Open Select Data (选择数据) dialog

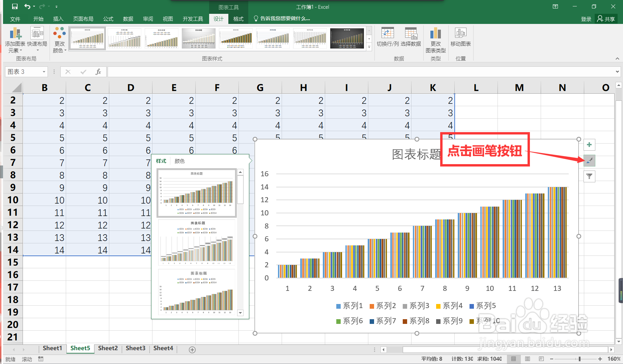pos(411,37)
